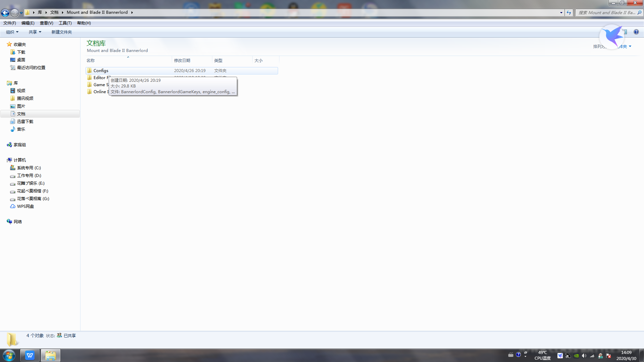Open the 迅雷下载 sidebar shortcut
Screen dimensions: 644x362
[x=25, y=121]
